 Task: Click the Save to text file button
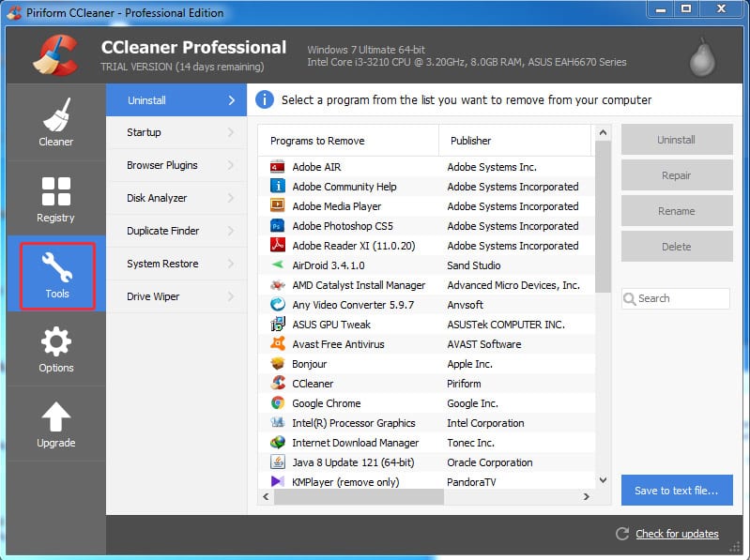(x=676, y=491)
